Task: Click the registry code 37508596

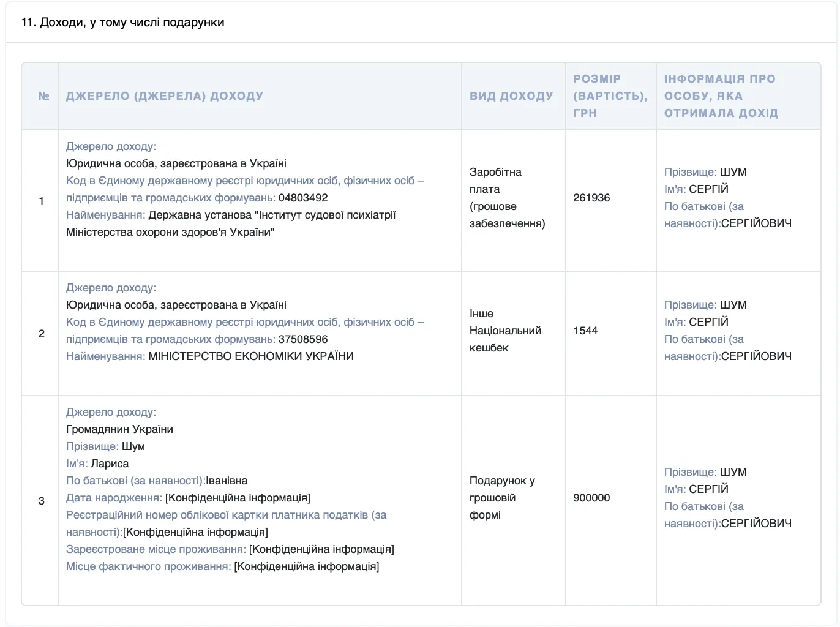Action: 303,339
